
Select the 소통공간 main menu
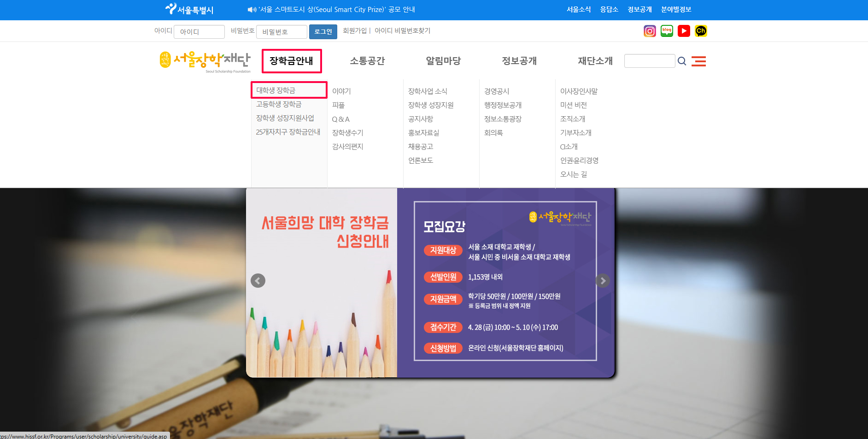367,61
